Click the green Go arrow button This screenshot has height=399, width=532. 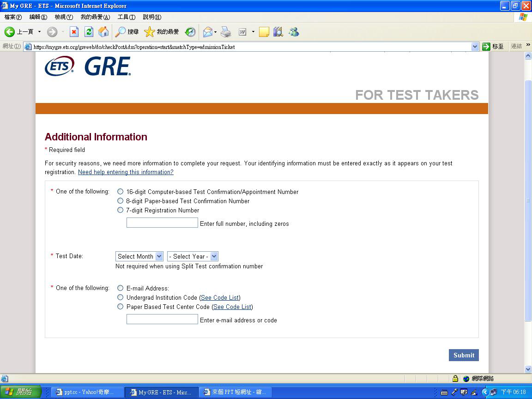click(x=486, y=47)
